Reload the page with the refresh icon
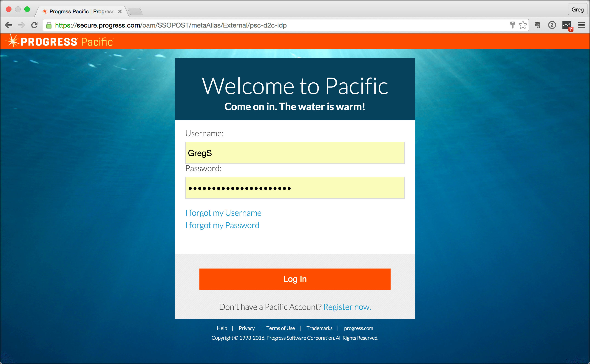Viewport: 590px width, 364px height. [34, 25]
